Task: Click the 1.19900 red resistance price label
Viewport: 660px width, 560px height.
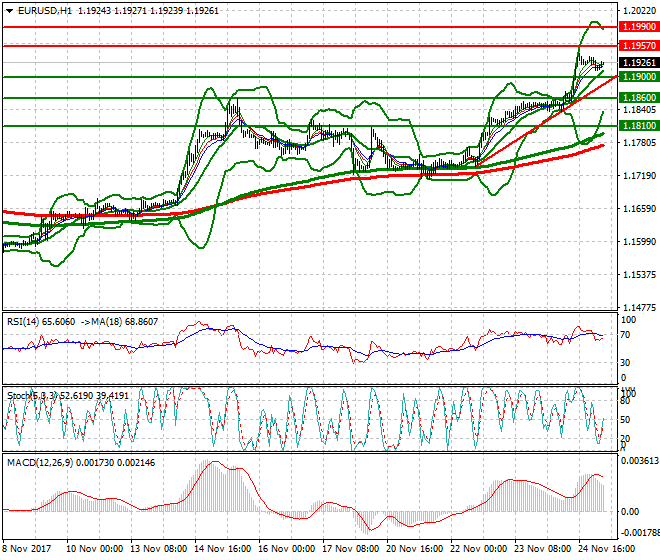Action: coord(639,27)
